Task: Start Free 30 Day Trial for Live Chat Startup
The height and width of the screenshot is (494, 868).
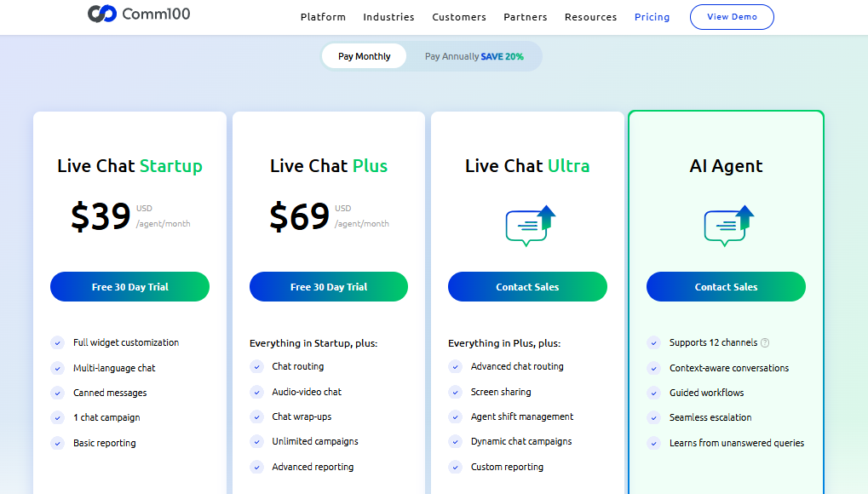Action: click(x=129, y=286)
